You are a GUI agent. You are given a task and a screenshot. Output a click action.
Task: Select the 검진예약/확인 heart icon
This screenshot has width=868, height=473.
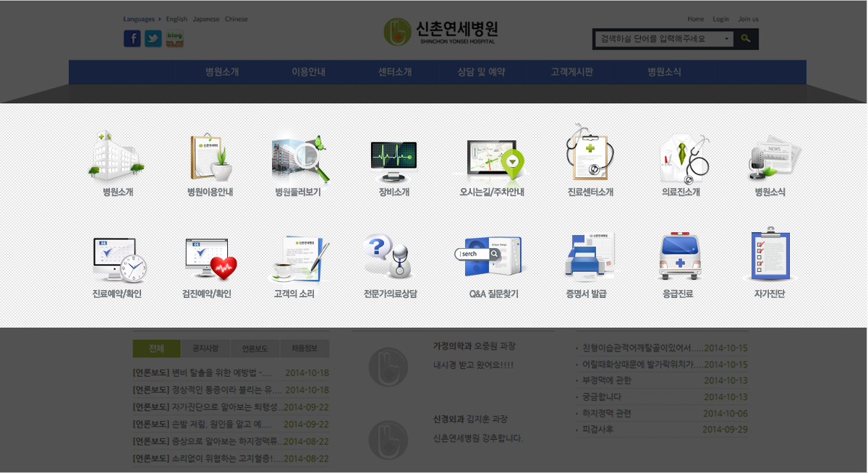[x=210, y=259]
